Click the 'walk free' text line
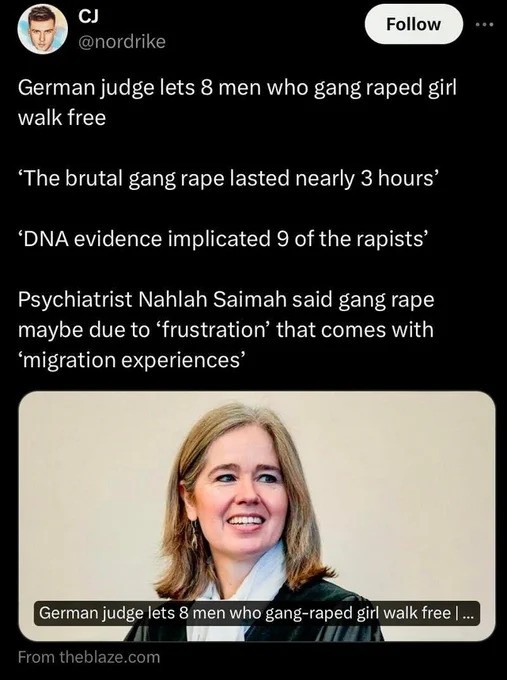This screenshot has width=507, height=680. click(x=62, y=118)
